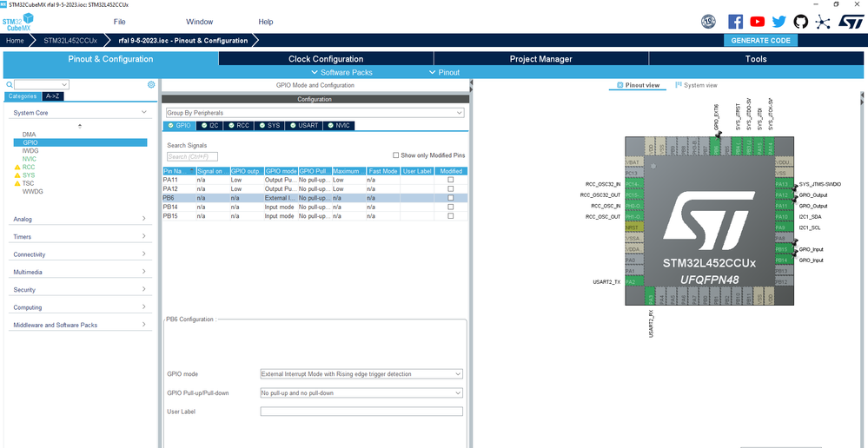
Task: Select pin PA13 on the chip
Action: click(x=782, y=184)
